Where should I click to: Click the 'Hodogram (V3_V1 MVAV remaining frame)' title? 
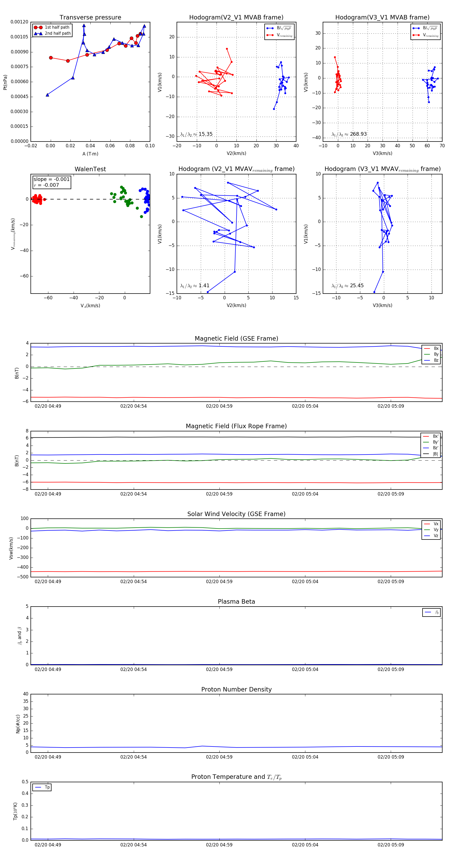tap(382, 169)
